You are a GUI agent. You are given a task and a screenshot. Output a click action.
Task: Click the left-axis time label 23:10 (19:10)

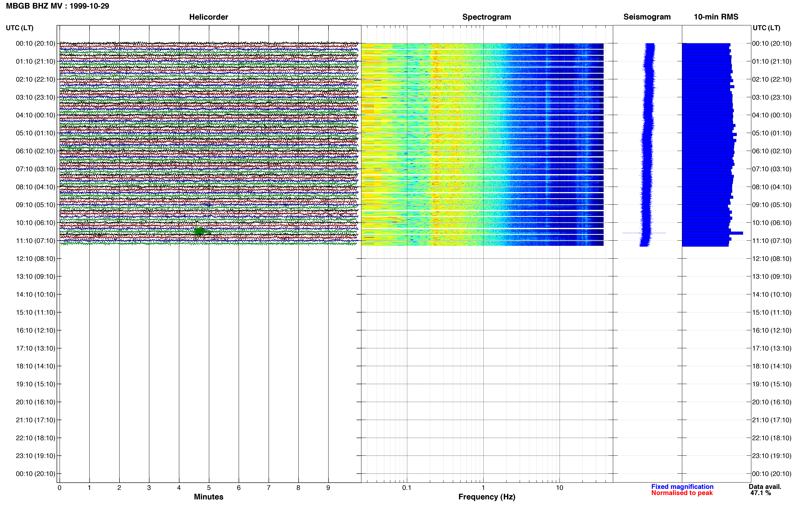pyautogui.click(x=36, y=456)
